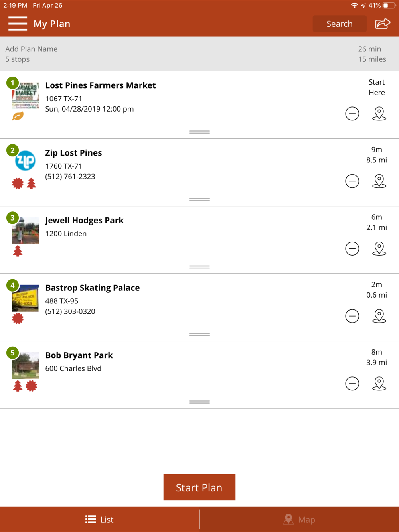
Task: Remove Zip Lost Pines stop
Action: click(x=352, y=181)
